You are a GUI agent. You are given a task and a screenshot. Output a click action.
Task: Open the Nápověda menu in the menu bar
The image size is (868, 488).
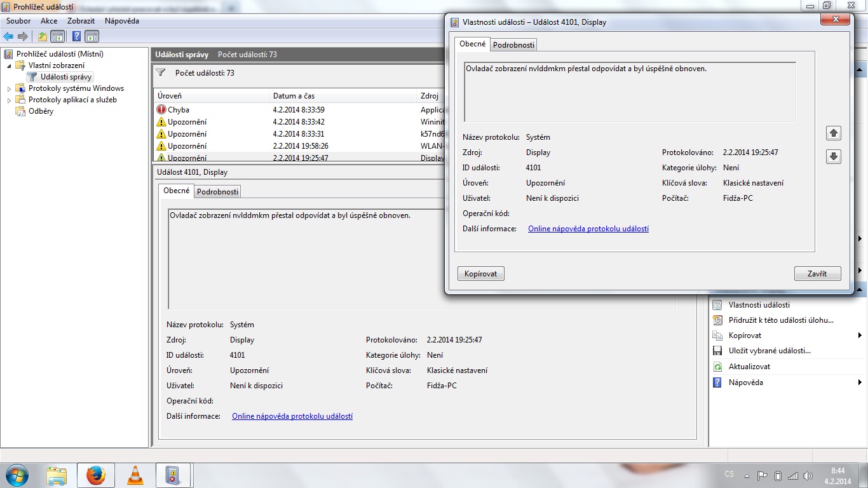pos(122,21)
